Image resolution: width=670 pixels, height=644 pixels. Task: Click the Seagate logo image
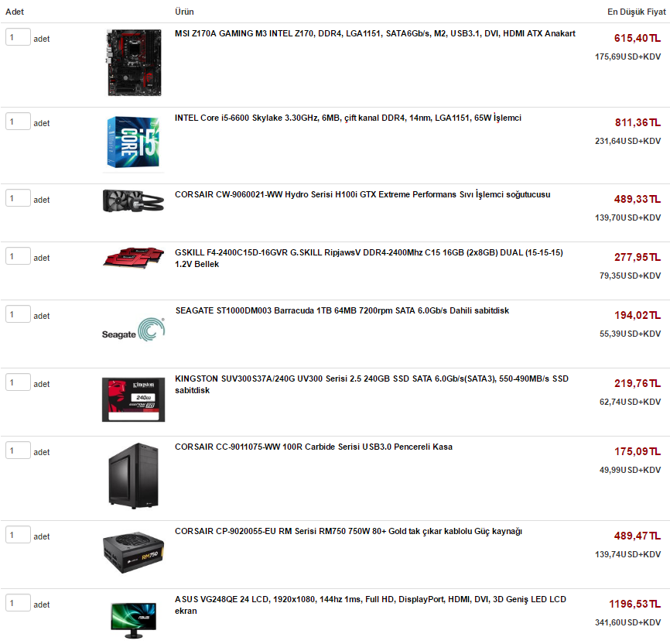click(x=133, y=329)
